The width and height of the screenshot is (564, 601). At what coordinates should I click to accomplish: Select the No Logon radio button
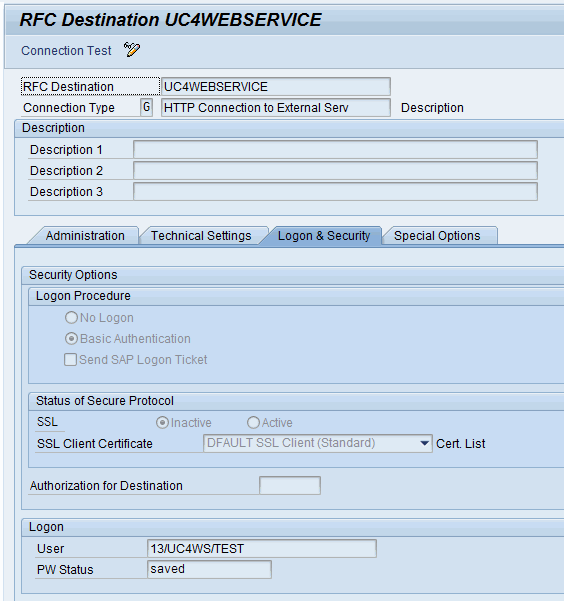point(71,317)
